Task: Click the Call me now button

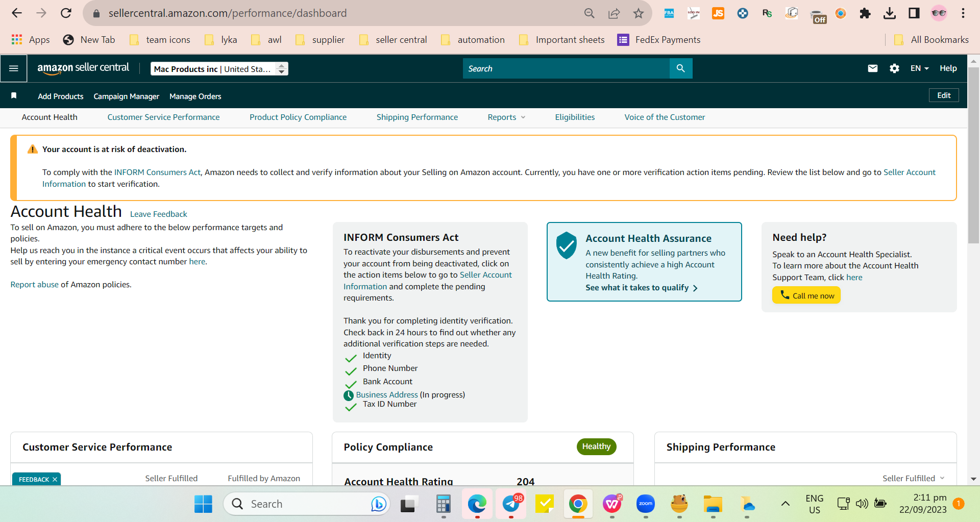Action: tap(806, 295)
